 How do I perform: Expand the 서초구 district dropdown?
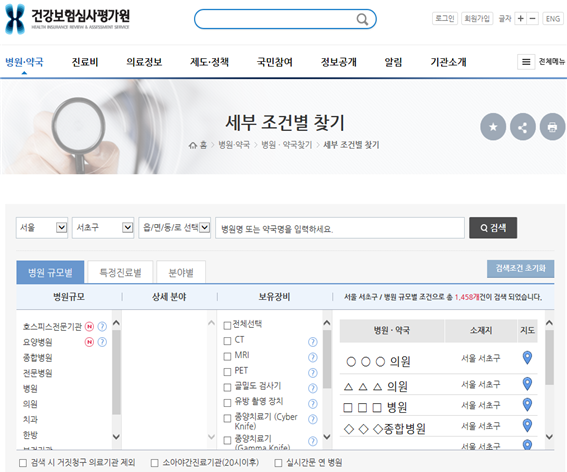[103, 228]
